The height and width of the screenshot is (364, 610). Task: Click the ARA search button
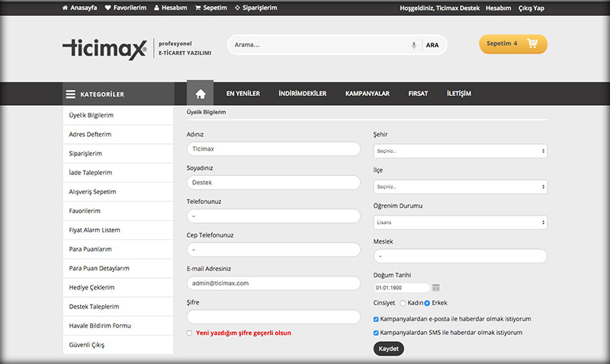pyautogui.click(x=432, y=45)
